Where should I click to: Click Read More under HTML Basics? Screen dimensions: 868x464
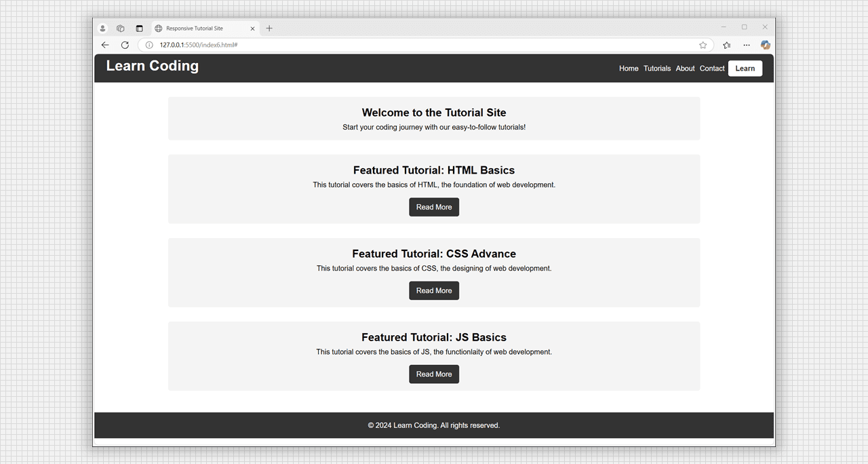tap(434, 208)
